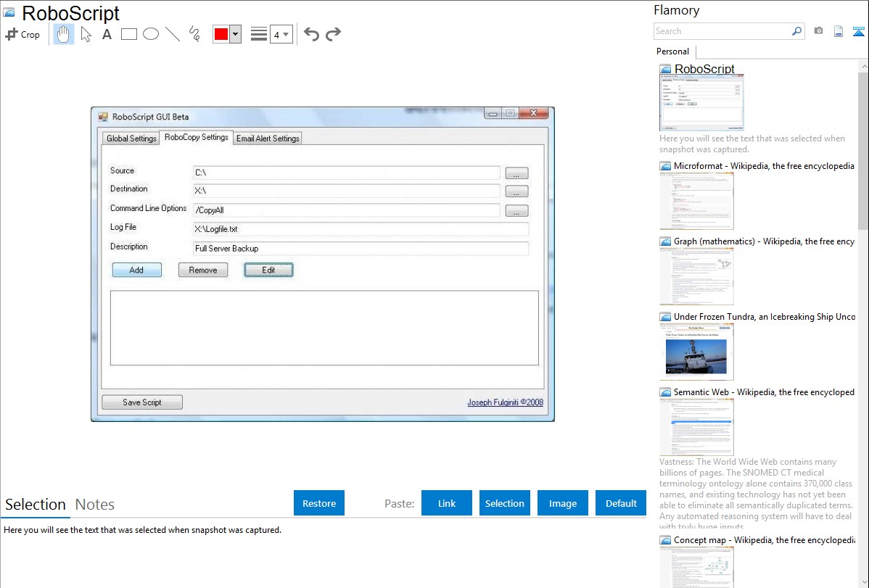Choose the text annotation tool
This screenshot has height=588, width=869.
[107, 34]
